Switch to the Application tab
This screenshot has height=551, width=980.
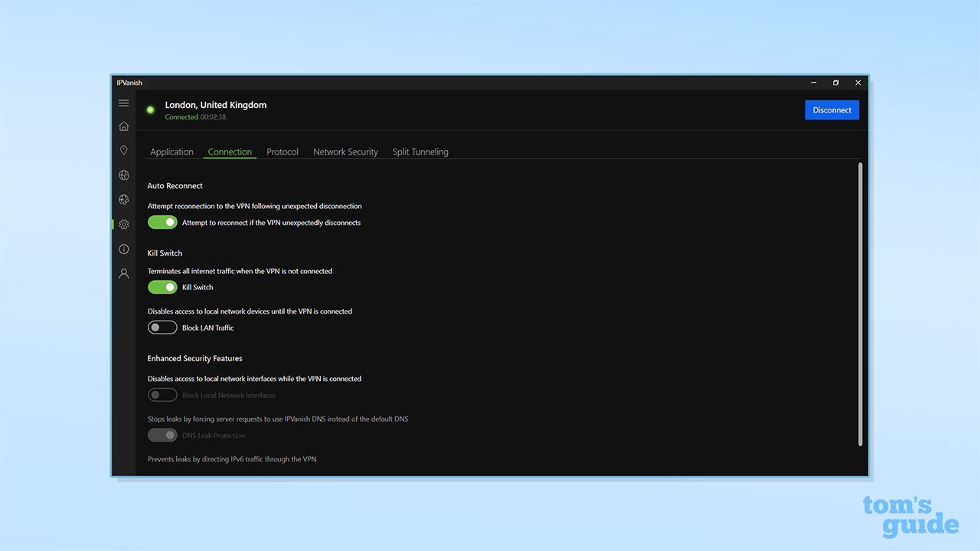coord(171,152)
